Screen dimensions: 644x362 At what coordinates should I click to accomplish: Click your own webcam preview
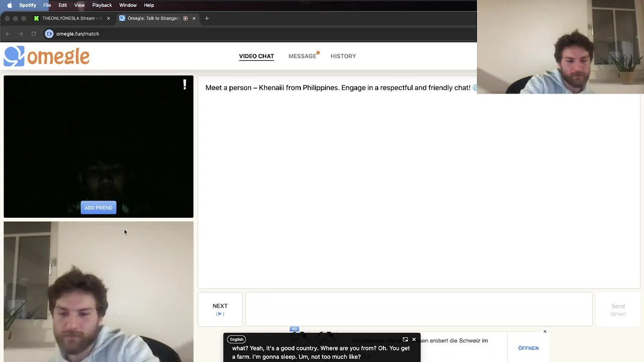pyautogui.click(x=99, y=292)
